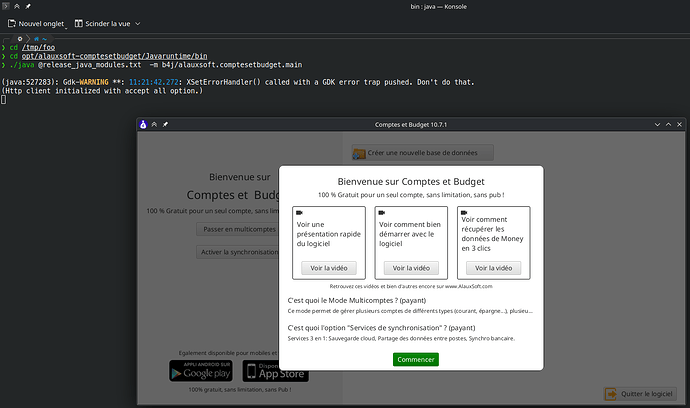
Task: Open video for bien démarrer avec le logiciel
Action: (411, 268)
